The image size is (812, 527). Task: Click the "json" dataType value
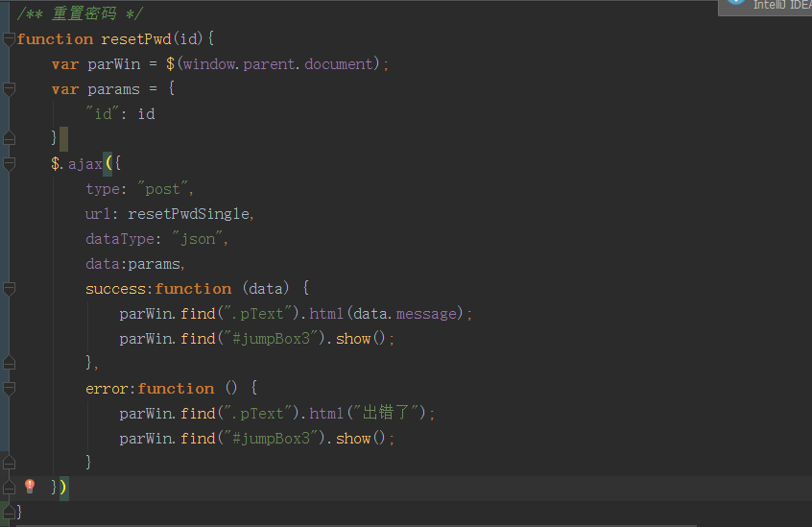coord(198,239)
